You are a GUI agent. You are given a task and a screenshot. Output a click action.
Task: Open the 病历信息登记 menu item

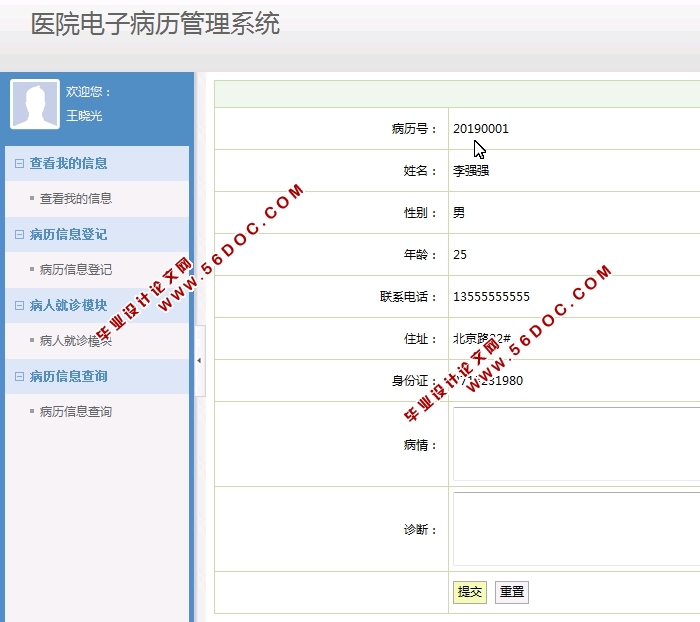point(75,269)
